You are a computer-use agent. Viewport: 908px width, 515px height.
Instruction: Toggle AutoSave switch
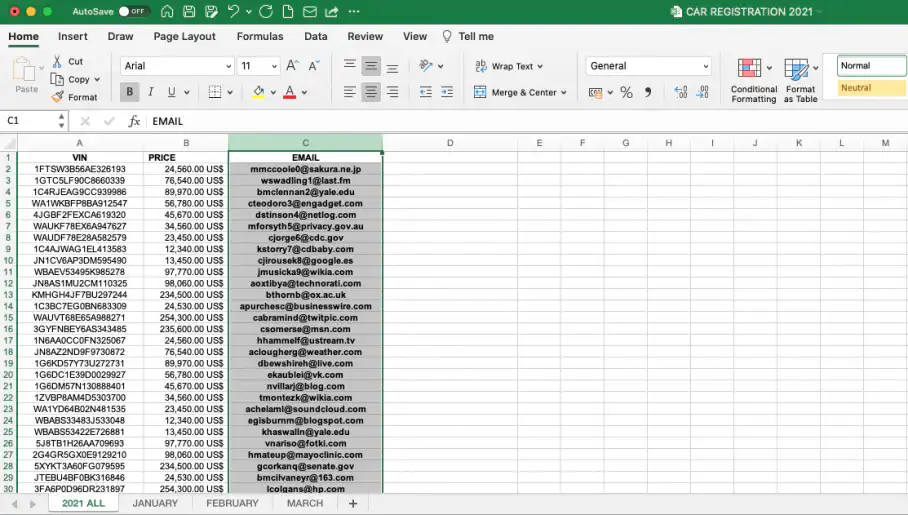134,12
